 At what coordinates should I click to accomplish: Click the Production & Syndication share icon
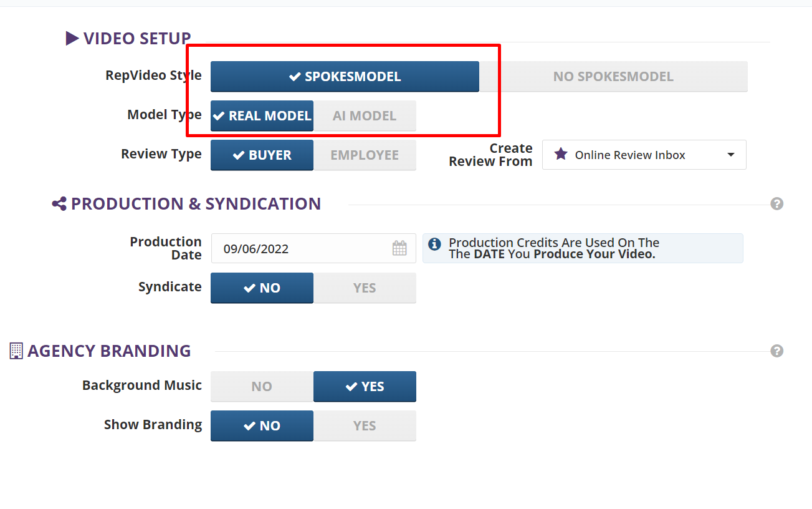point(59,204)
